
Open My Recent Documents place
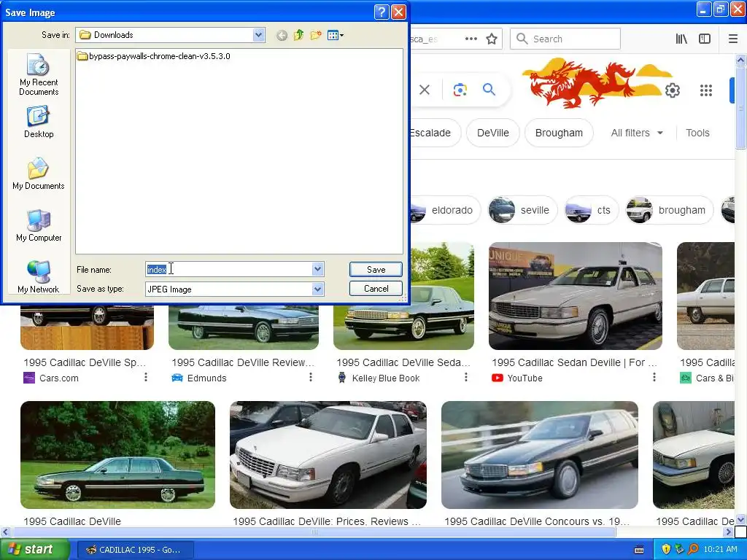pos(39,75)
